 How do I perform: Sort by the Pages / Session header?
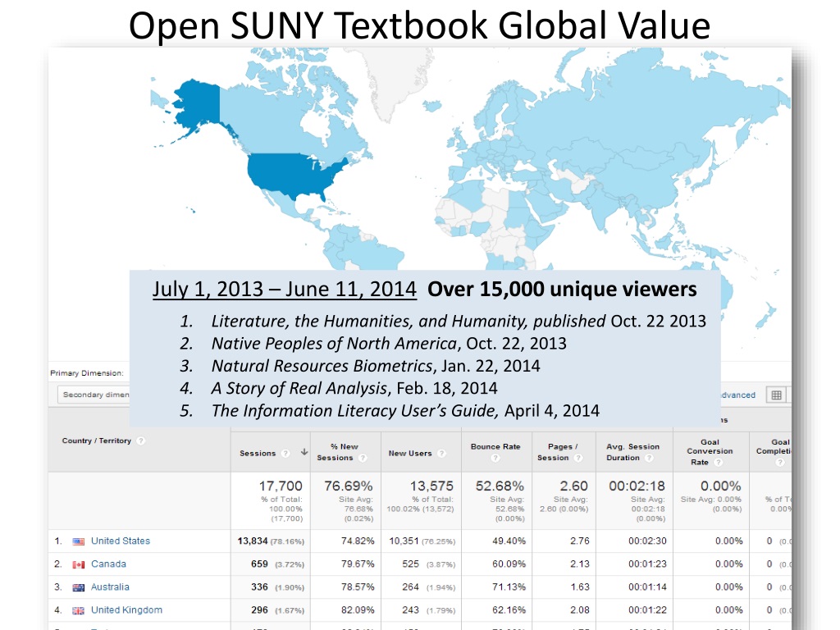point(558,452)
